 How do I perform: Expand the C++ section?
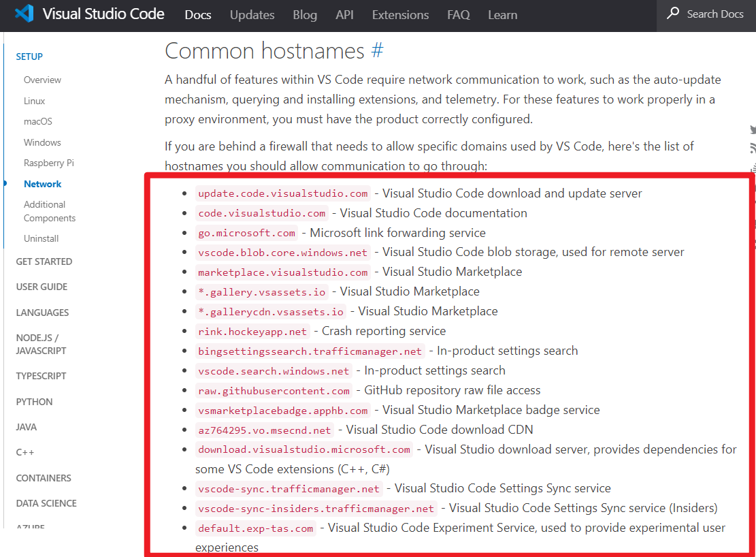point(25,452)
